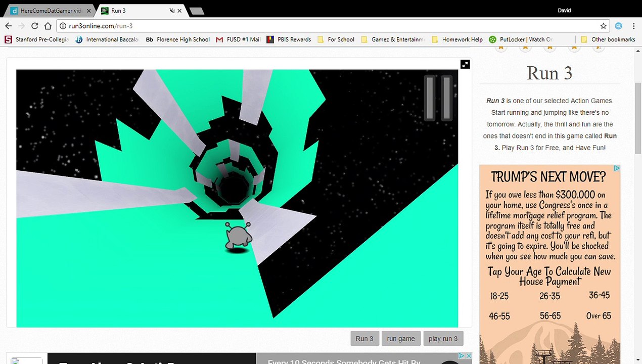Pause the Run 3 game
The width and height of the screenshot is (642, 364).
pos(438,98)
